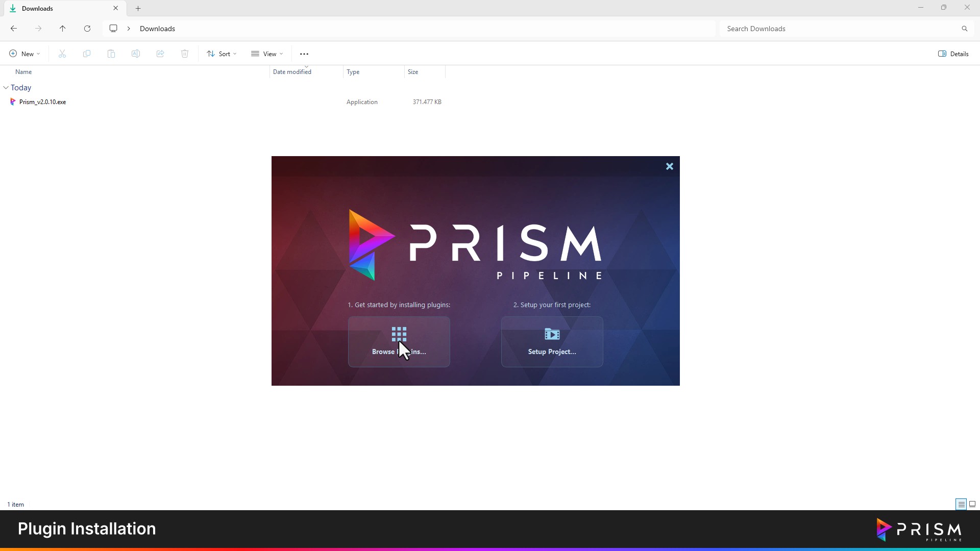Click the download arrow icon on the tab
The image size is (980, 551).
click(13, 8)
